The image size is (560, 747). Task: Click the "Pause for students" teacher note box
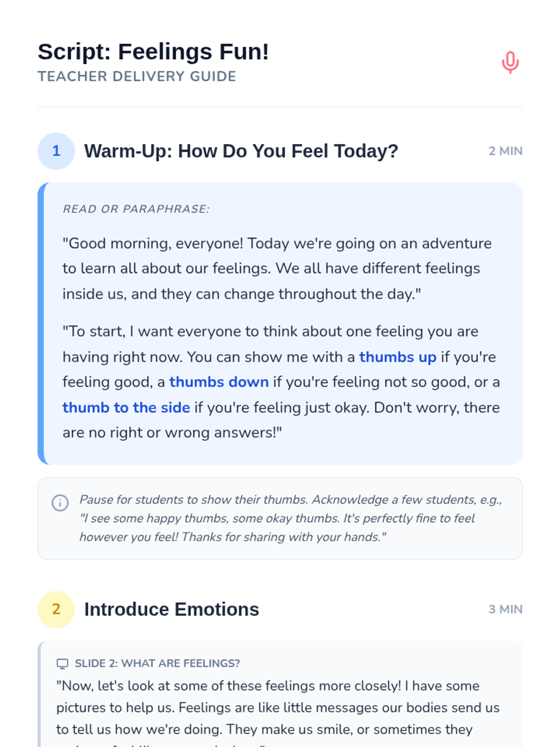coord(280,518)
